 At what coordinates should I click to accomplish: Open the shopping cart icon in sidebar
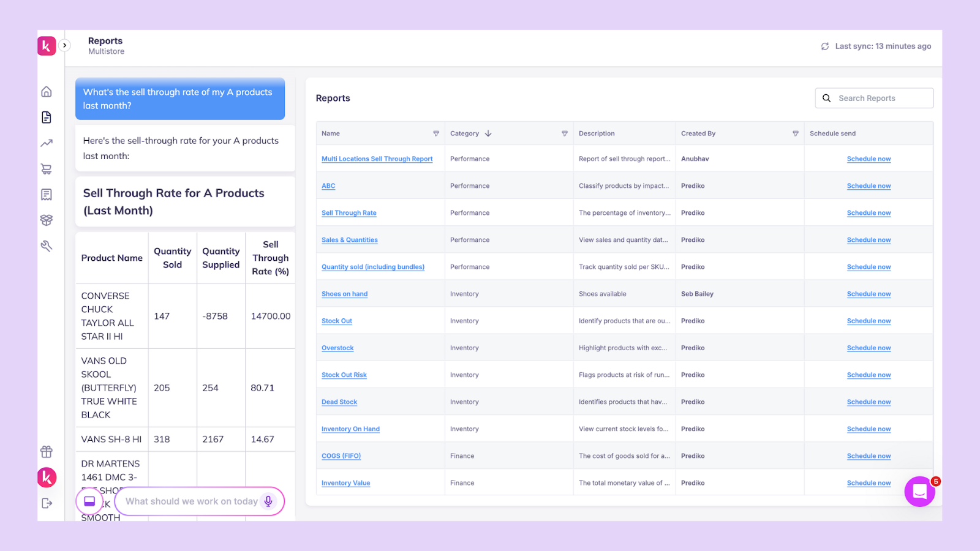[47, 169]
